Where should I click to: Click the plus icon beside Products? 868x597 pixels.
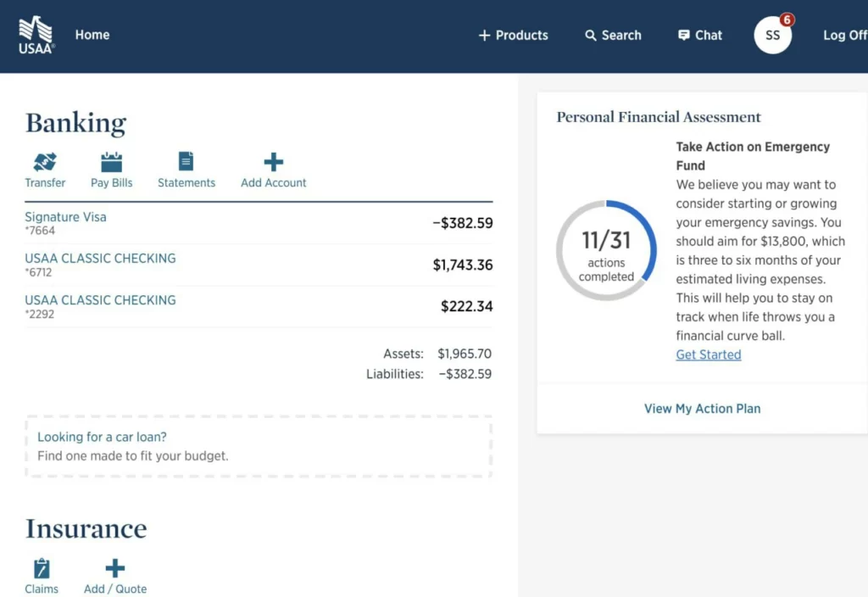click(484, 36)
